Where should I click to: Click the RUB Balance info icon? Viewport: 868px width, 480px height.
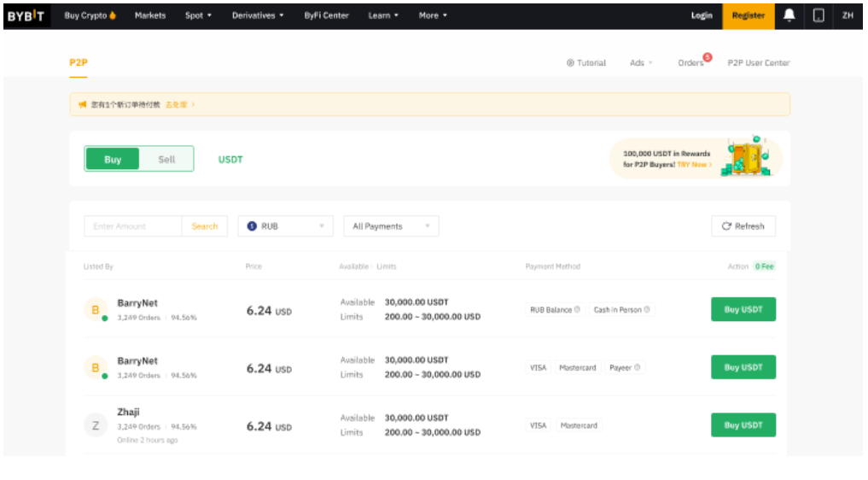(578, 310)
